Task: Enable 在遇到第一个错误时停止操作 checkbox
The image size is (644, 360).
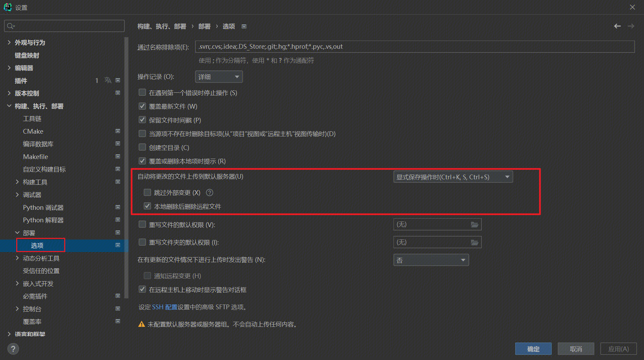Action: coord(143,92)
